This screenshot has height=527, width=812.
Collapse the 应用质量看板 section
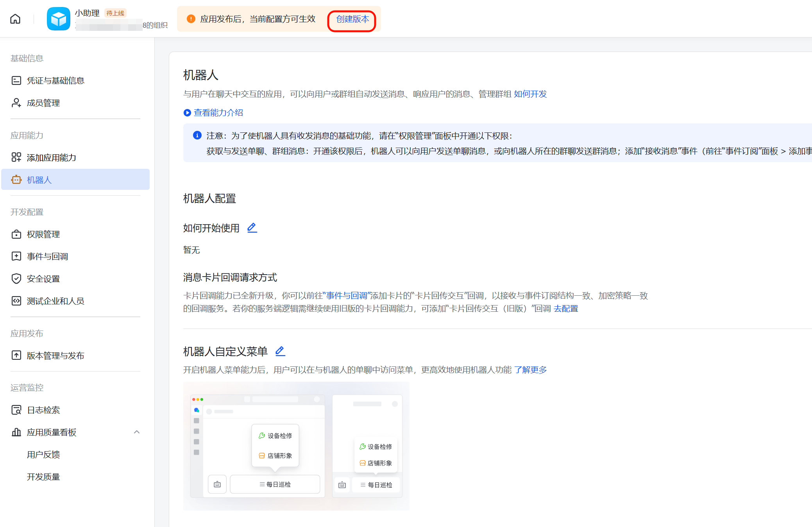click(x=137, y=432)
